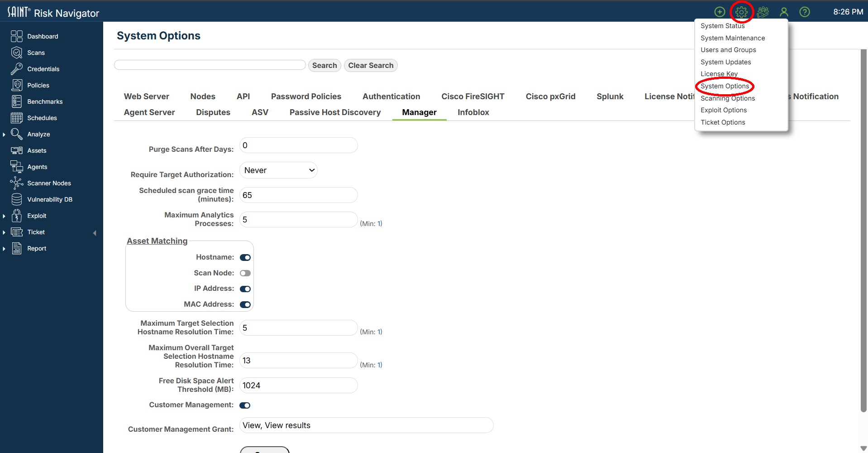Click the Report document icon
Viewport: 868px width, 453px height.
tap(17, 248)
